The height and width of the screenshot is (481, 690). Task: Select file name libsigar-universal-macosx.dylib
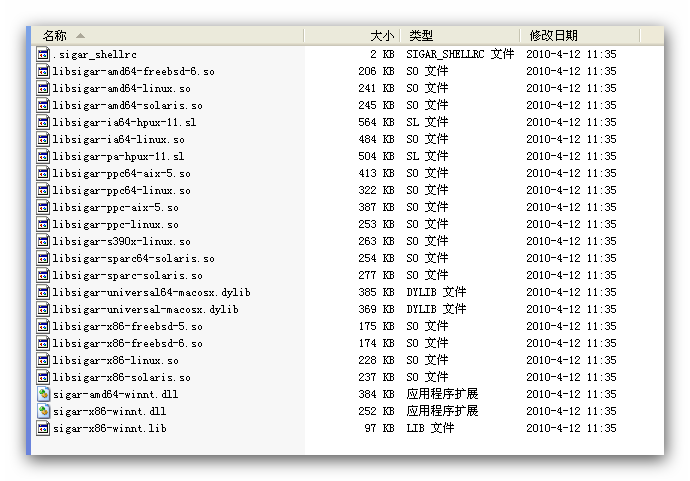tap(145, 309)
